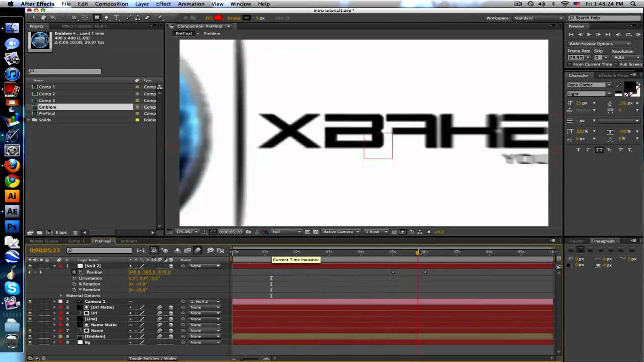
Task: Select the Zoom tool in the toolbar
Action: 53,18
